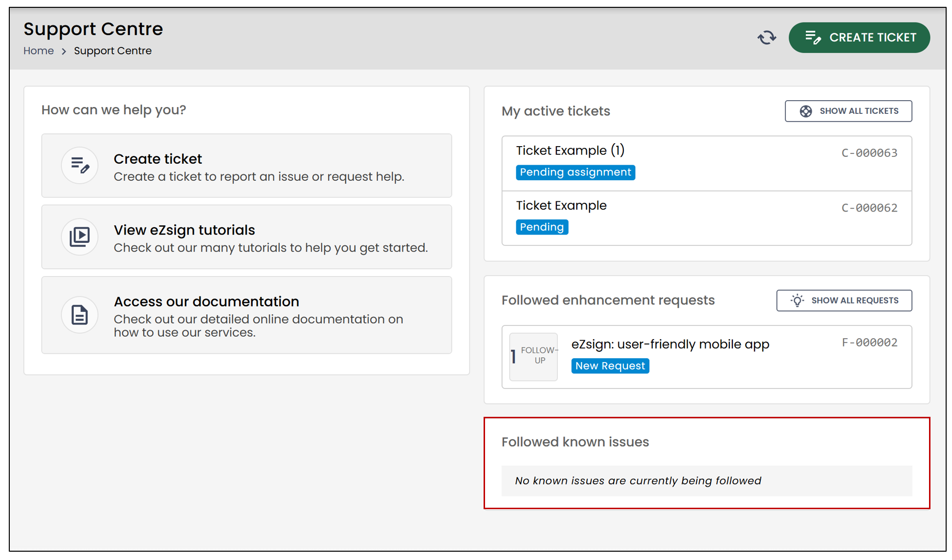Click lifebuoy icon in Show All Tickets

point(806,111)
